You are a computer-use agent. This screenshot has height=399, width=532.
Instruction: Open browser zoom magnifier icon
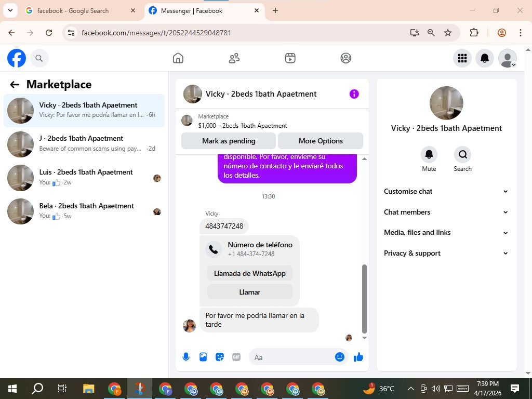click(431, 33)
